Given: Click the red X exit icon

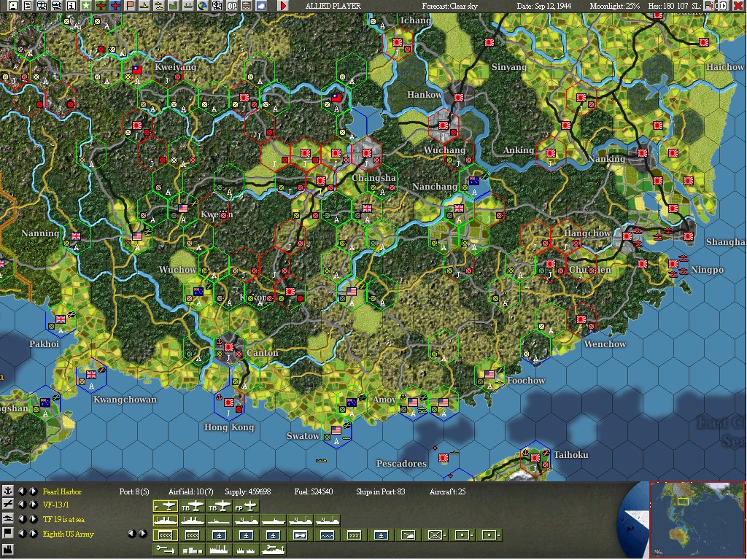Looking at the screenshot, I should 740,6.
